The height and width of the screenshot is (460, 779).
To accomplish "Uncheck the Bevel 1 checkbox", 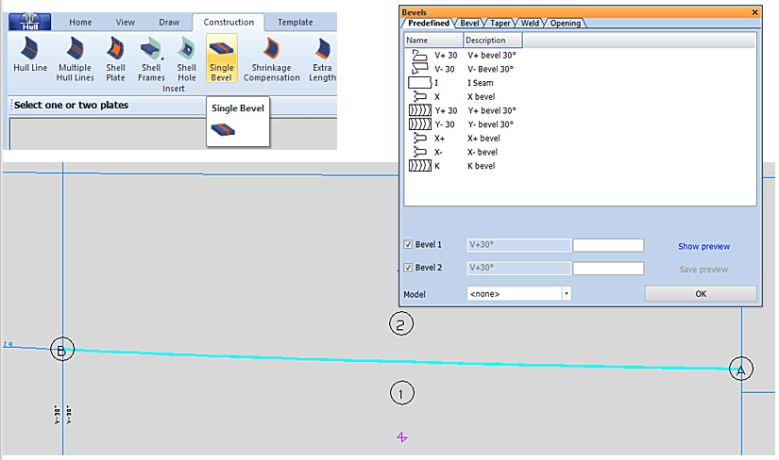I will [x=408, y=245].
